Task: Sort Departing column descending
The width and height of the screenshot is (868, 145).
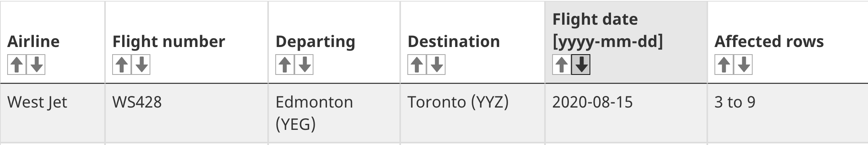Action: point(304,65)
